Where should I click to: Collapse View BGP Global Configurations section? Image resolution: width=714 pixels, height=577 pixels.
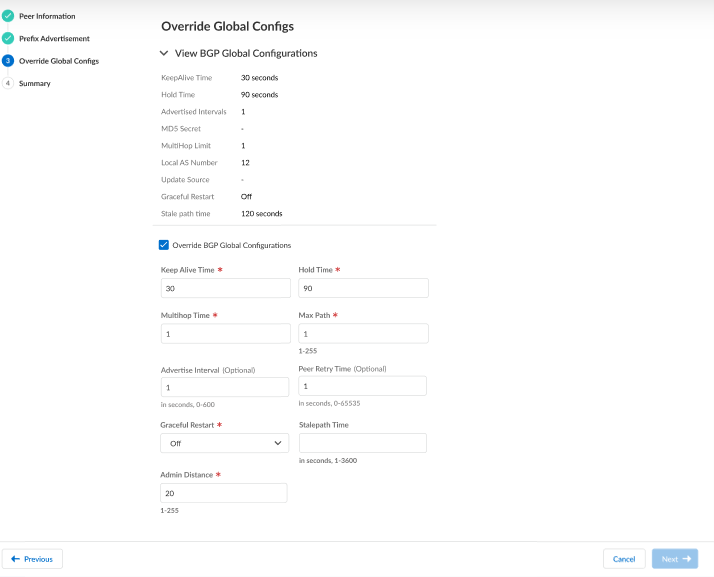tap(165, 53)
